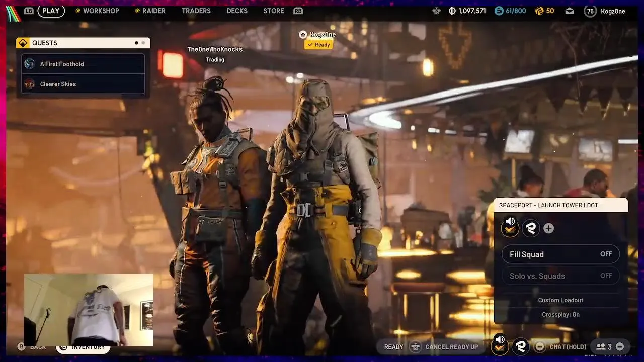Click the 50 raider token count
This screenshot has width=644, height=362.
click(550, 11)
